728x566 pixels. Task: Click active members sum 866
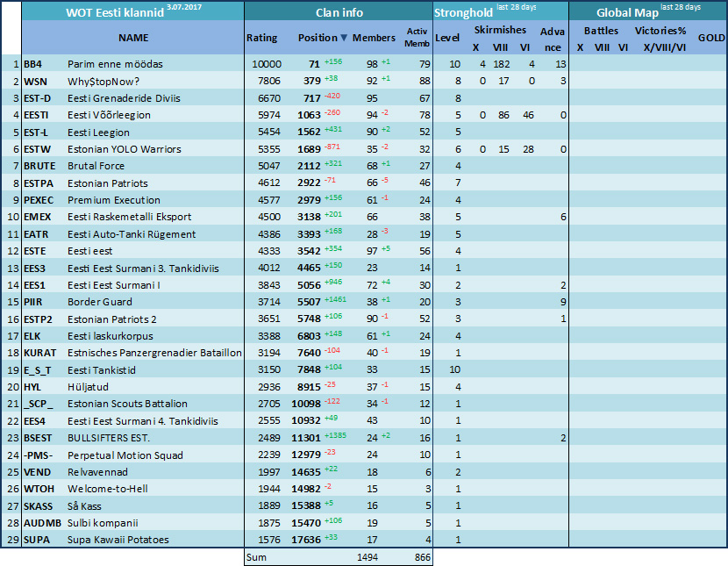click(x=423, y=557)
